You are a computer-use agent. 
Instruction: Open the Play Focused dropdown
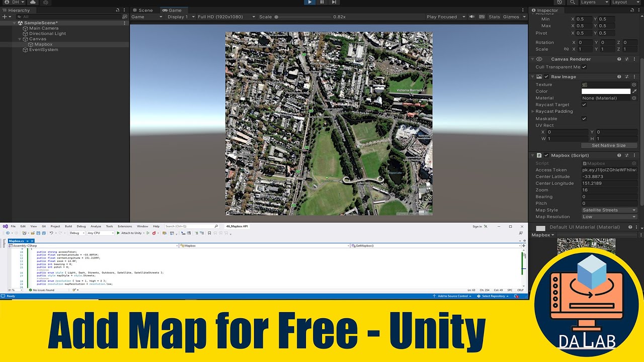[446, 17]
